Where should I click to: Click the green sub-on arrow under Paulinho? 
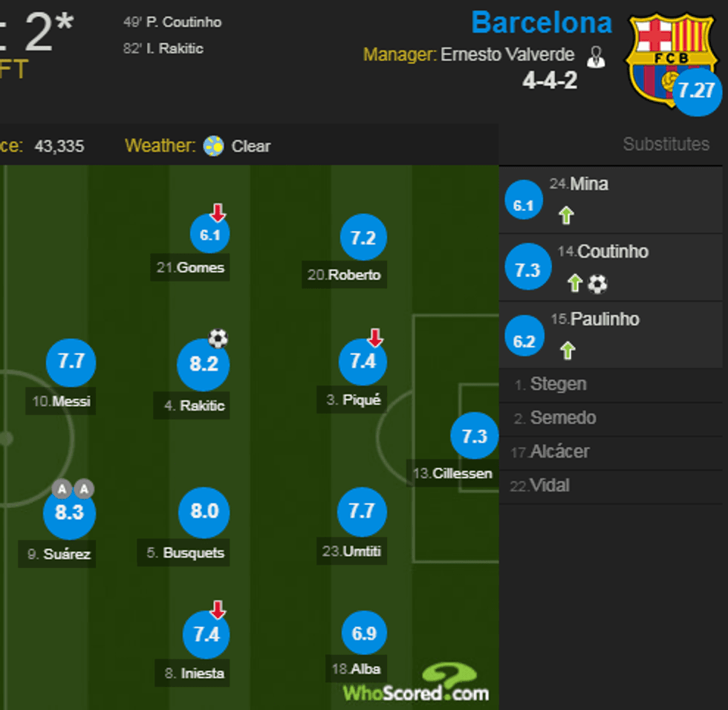tap(568, 351)
